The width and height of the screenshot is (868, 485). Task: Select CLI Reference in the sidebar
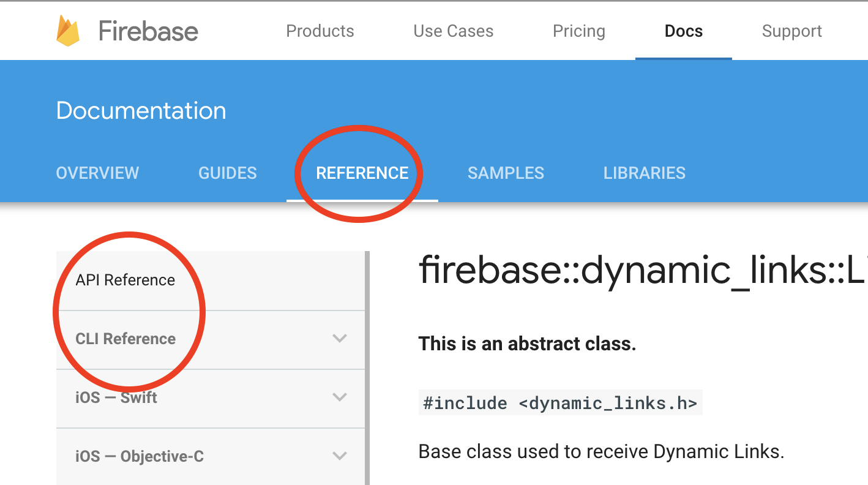pyautogui.click(x=125, y=339)
